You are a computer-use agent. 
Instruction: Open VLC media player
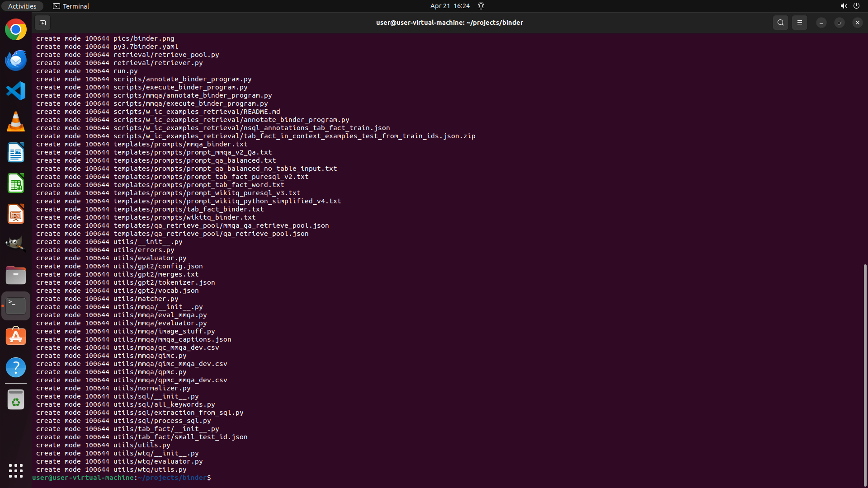(x=16, y=122)
